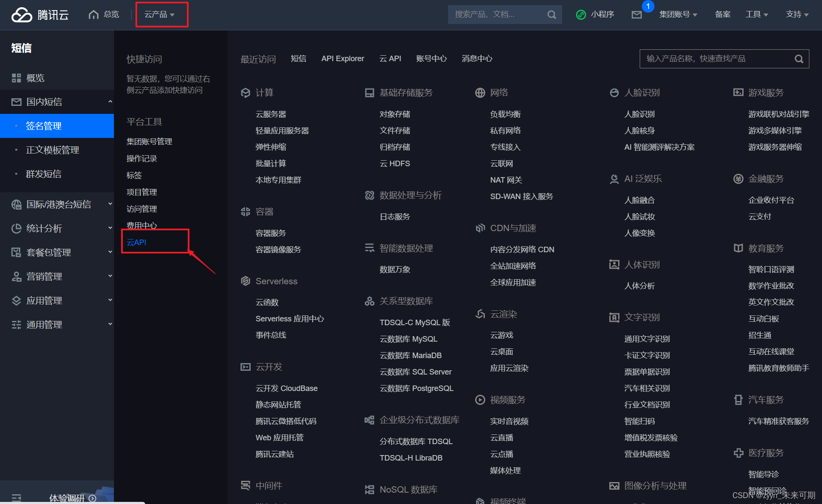Open the 云API platform tool link
822x504 pixels.
pos(136,243)
